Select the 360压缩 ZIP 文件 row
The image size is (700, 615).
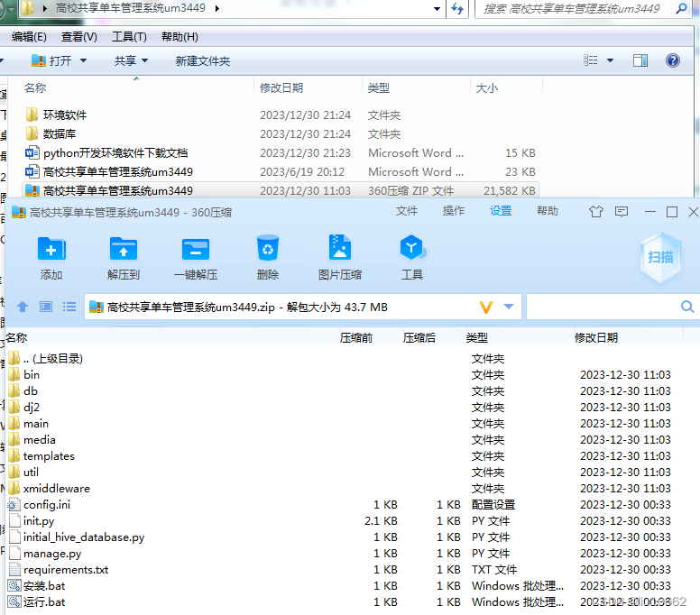tap(280, 190)
